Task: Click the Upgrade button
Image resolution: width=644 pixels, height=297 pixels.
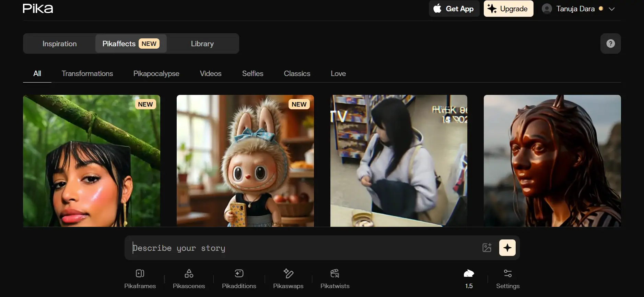Action: point(508,9)
